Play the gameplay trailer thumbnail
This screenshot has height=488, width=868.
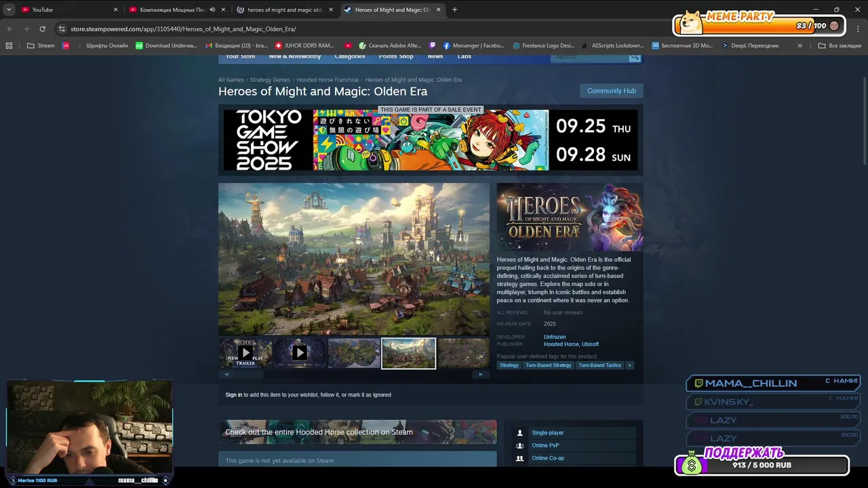245,353
